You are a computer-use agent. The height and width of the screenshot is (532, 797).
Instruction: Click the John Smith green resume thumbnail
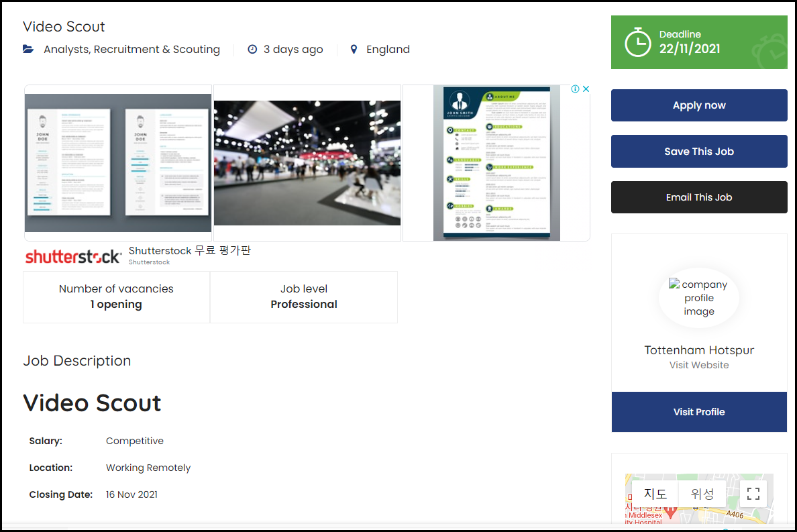496,163
